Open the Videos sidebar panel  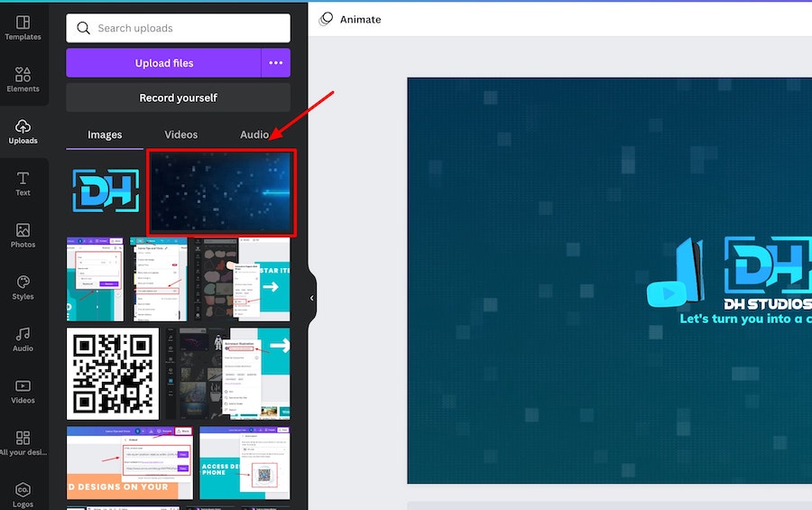tap(23, 391)
